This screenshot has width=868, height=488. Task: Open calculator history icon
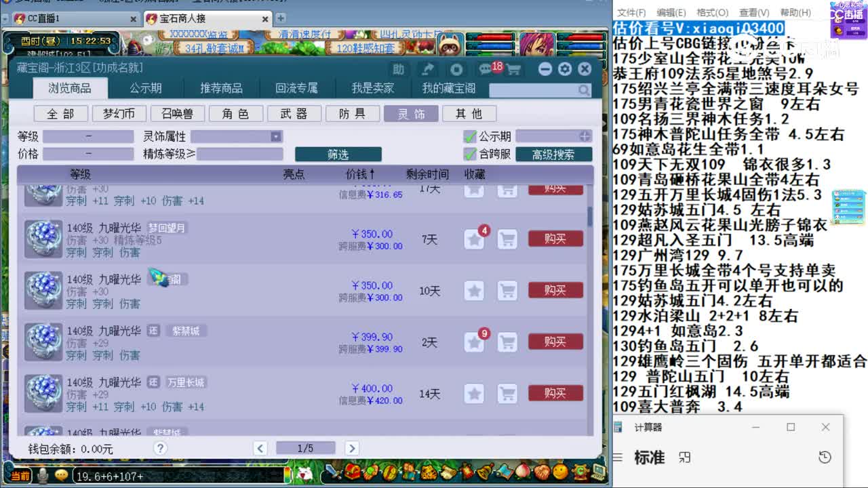[x=825, y=457]
